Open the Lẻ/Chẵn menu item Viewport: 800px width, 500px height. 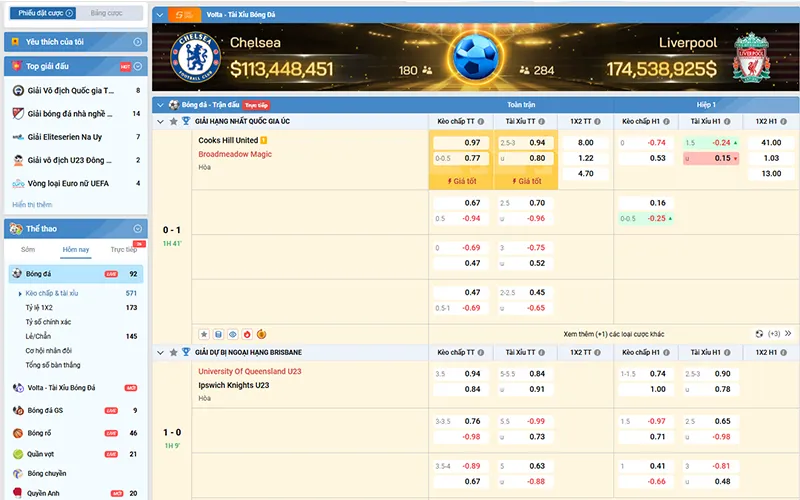pyautogui.click(x=38, y=336)
